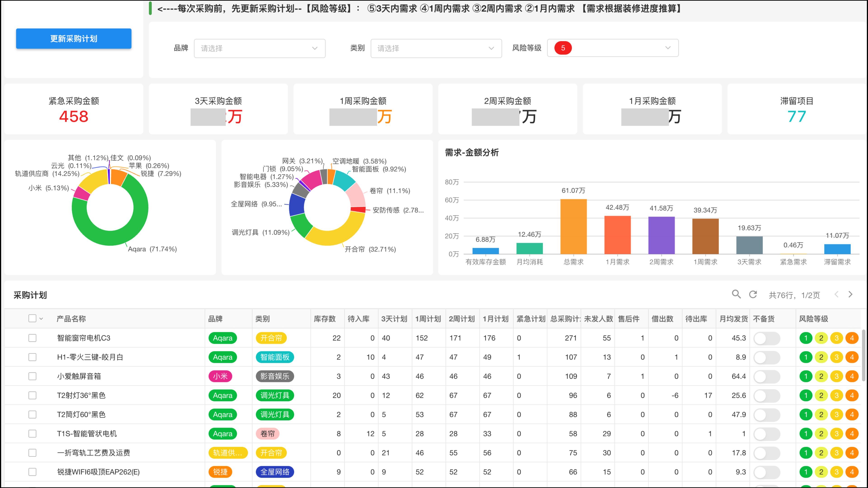Click risk level 4 for 智能窗帘电机C3

pos(852,338)
